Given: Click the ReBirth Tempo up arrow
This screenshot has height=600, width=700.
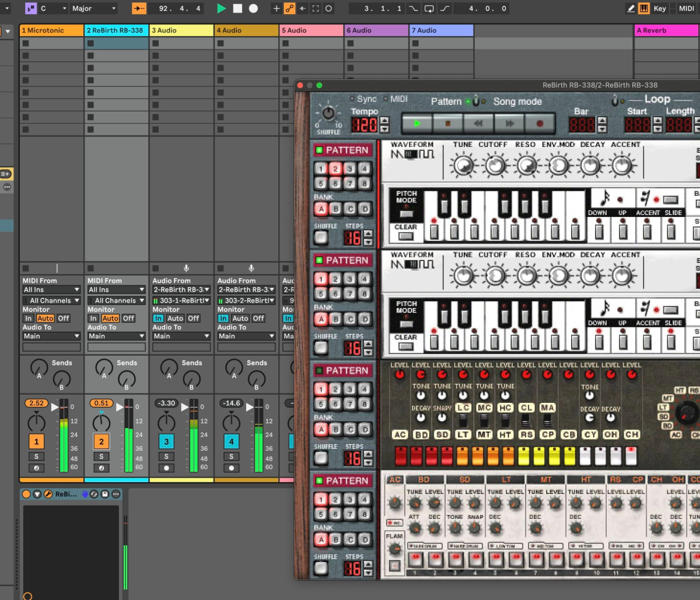Looking at the screenshot, I should tap(384, 121).
